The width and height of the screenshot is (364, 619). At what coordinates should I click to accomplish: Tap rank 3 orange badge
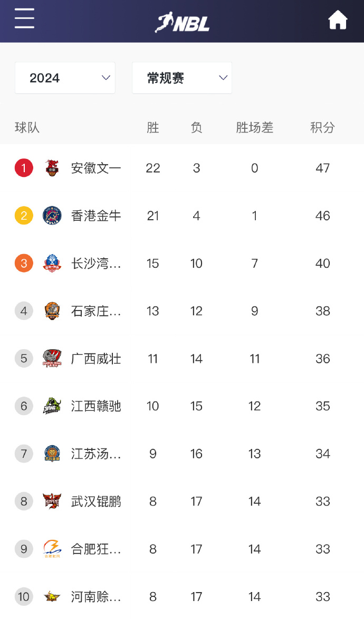point(24,263)
